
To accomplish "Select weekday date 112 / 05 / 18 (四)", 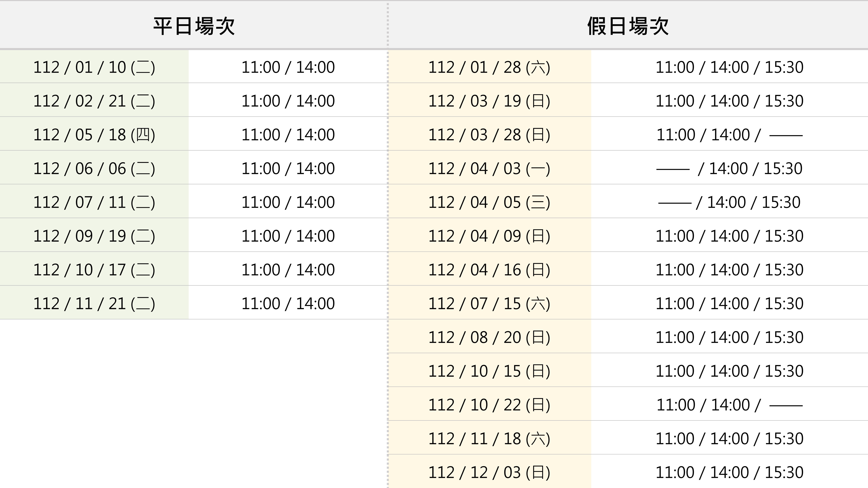I will (x=94, y=135).
